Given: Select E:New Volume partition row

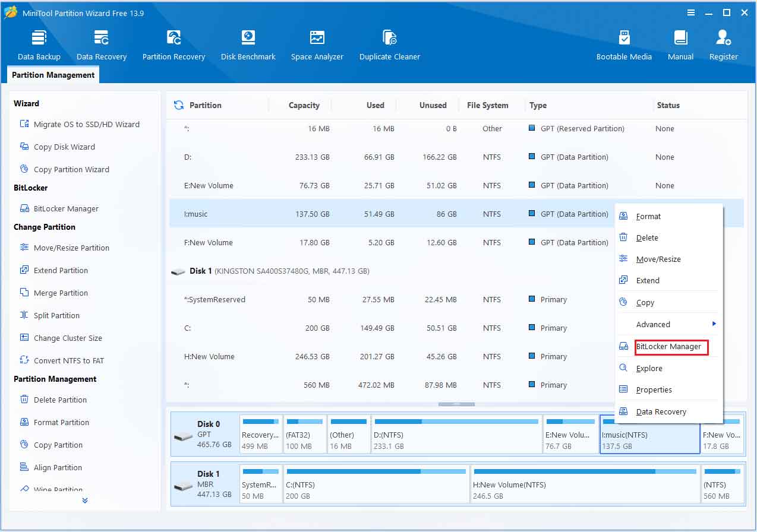Looking at the screenshot, I should pyautogui.click(x=456, y=186).
